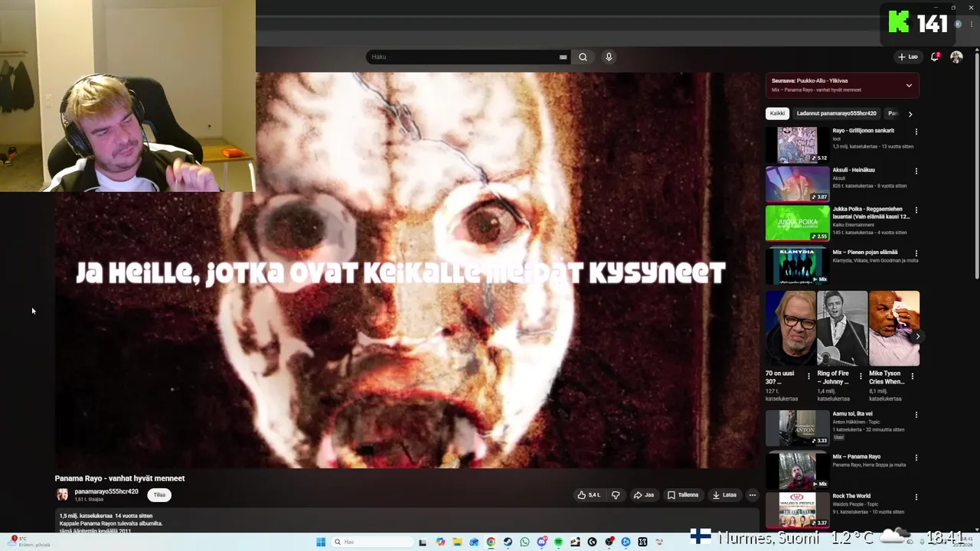This screenshot has width=980, height=551.
Task: Open Task View from the taskbar
Action: [x=423, y=542]
